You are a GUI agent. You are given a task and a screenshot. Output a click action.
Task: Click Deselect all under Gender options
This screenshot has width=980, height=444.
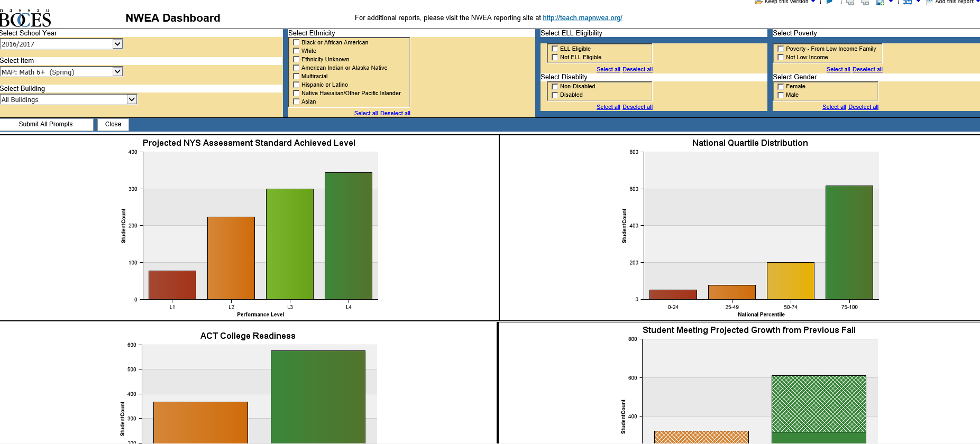(864, 107)
